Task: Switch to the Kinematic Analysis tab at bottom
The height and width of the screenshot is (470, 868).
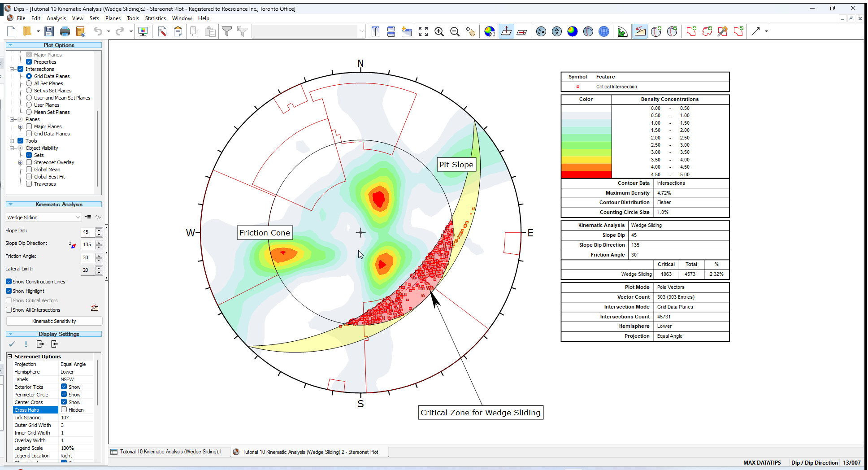Action: click(x=169, y=452)
